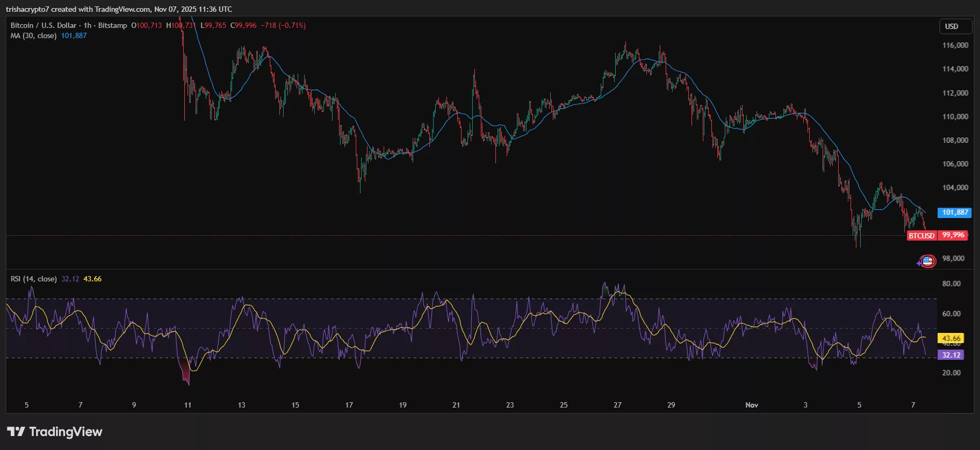
Task: Click the 80.00 level on the RSI scale
Action: (951, 284)
